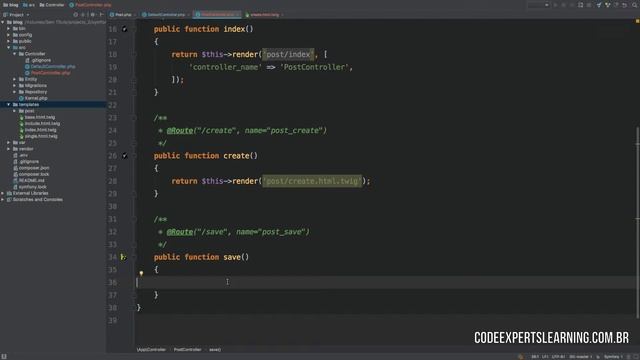Viewport: 640px width, 360px height.
Task: Collapse the src folder
Action: click(9, 48)
